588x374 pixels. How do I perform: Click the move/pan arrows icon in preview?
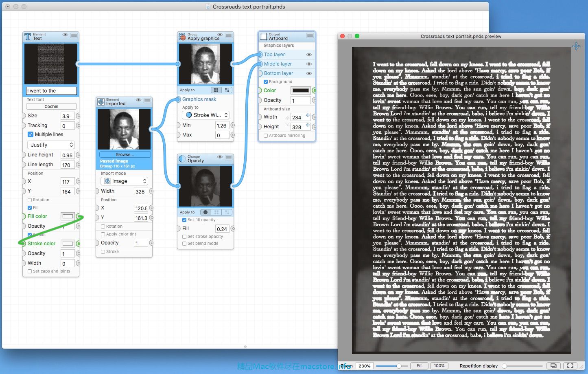(x=576, y=46)
